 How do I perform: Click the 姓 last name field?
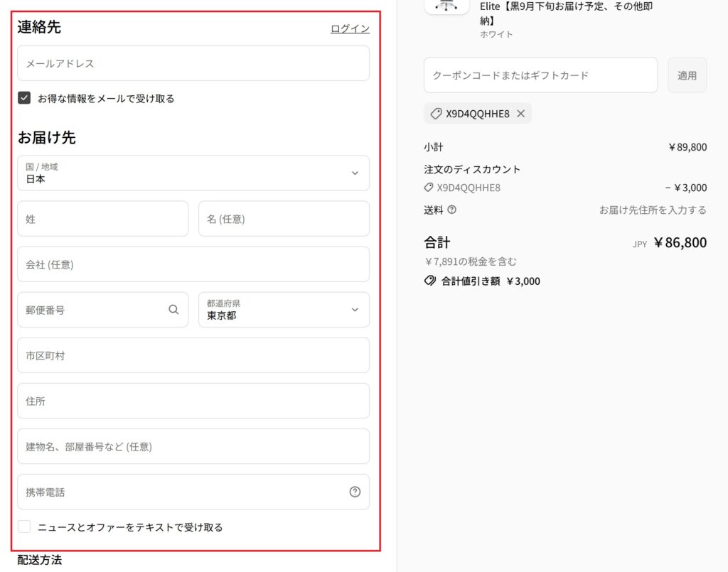(102, 219)
